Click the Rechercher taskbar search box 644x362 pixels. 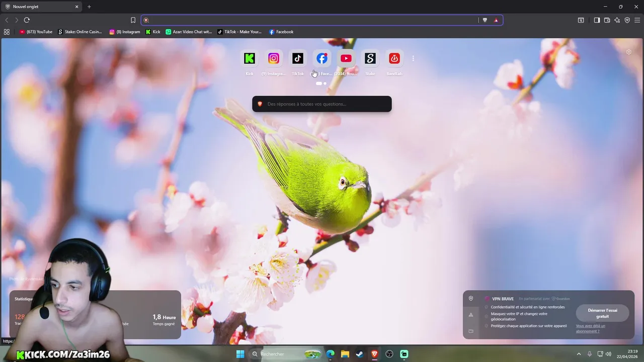(x=286, y=354)
